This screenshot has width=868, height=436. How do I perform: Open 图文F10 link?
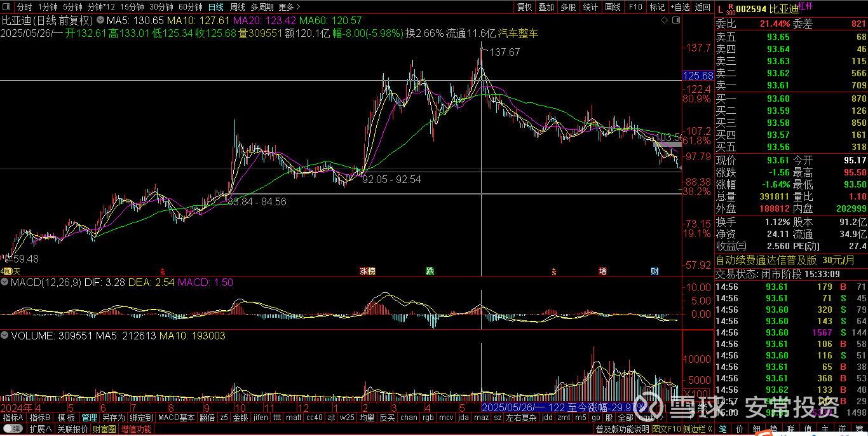click(x=667, y=429)
